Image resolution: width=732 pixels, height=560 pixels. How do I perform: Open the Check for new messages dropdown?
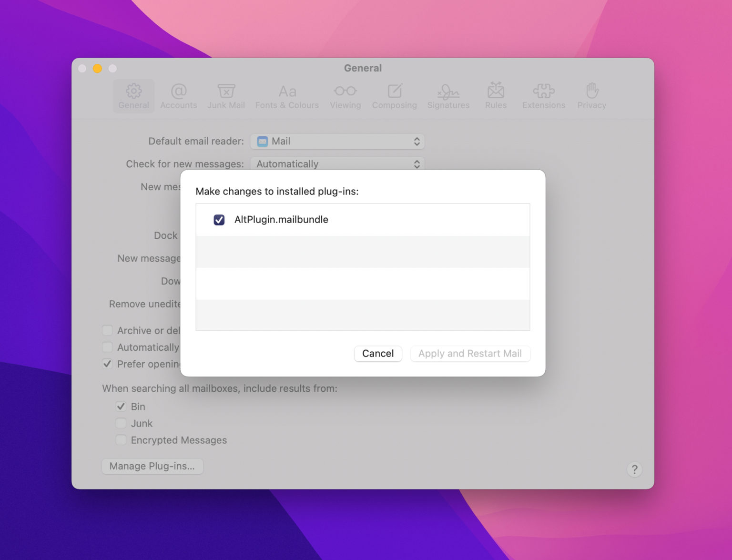point(337,164)
